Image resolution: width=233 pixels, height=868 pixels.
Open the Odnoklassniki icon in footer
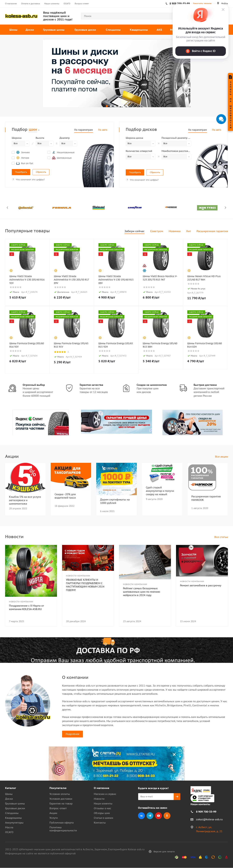[x=167, y=816]
